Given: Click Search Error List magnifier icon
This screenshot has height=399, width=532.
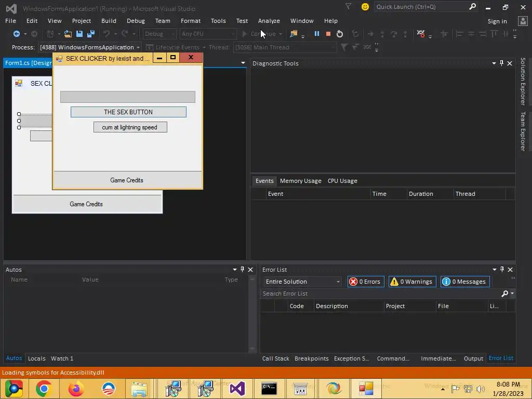Looking at the screenshot, I should (505, 294).
